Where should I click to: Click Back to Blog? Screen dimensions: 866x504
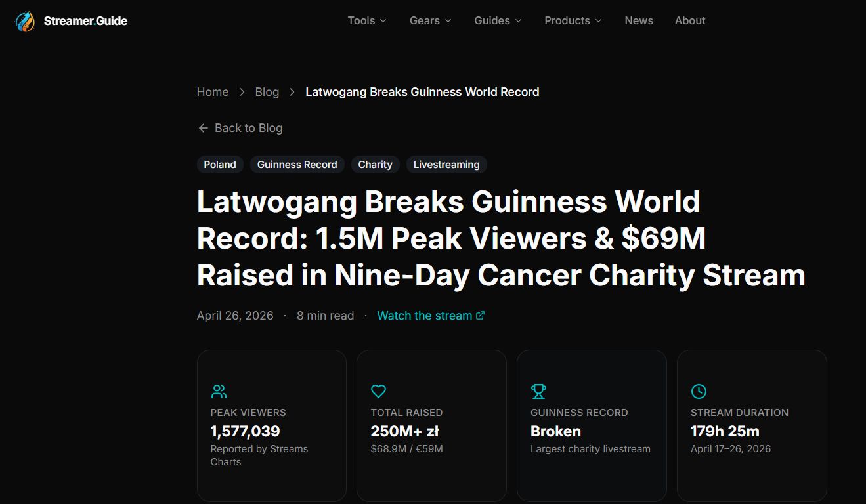click(248, 128)
